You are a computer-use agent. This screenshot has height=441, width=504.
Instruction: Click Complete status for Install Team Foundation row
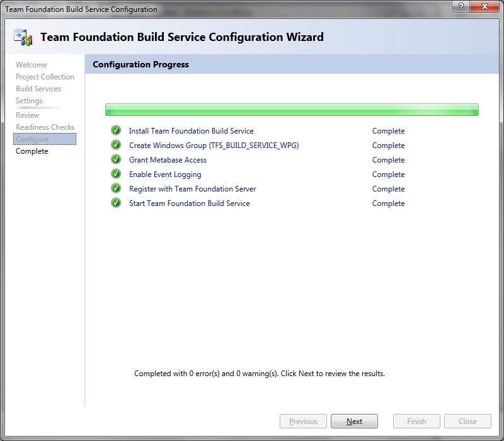(388, 131)
